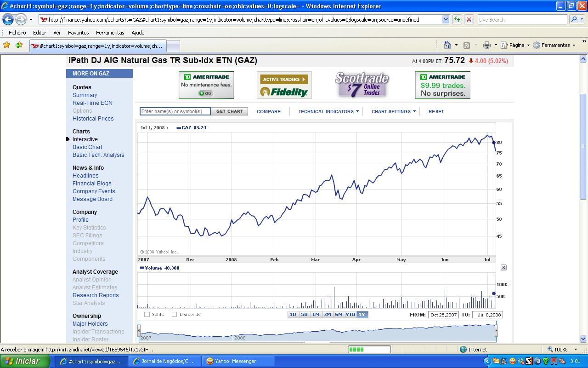Open the Ajuda menu
This screenshot has width=588, height=368.
[x=138, y=33]
